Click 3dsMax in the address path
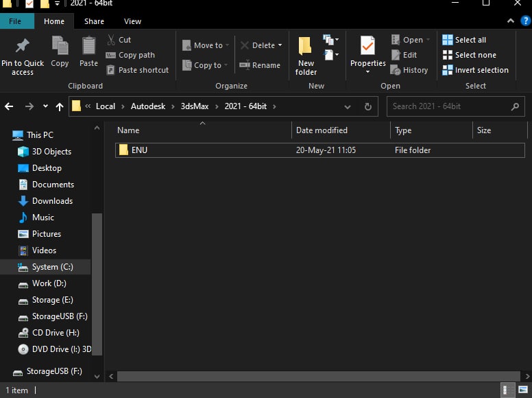 click(x=195, y=106)
